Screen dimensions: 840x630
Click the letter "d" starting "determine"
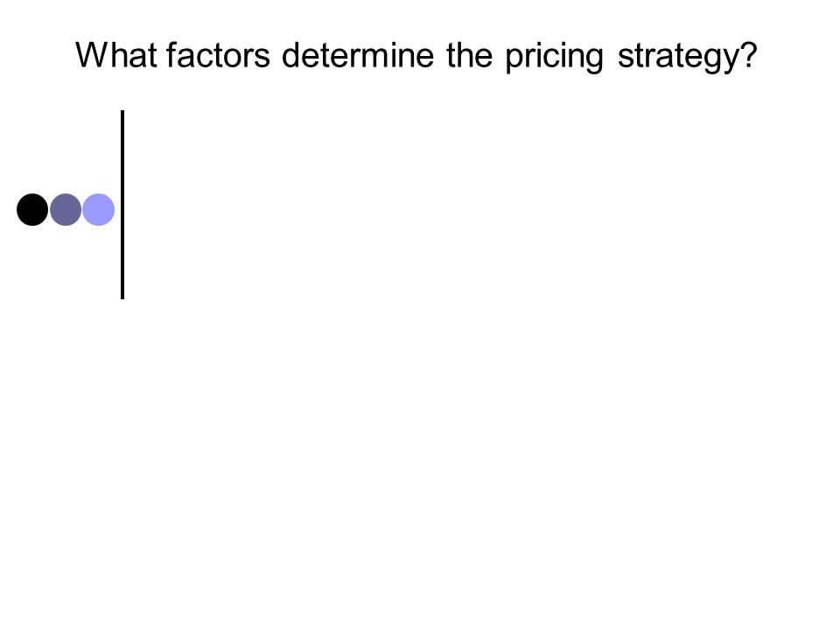pos(290,54)
